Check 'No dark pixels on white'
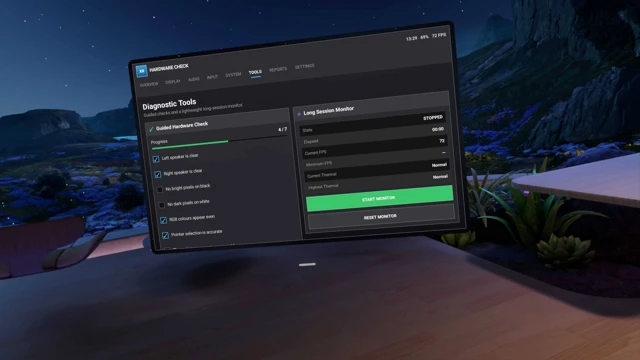Screen dimensions: 640x360 (x=162, y=204)
